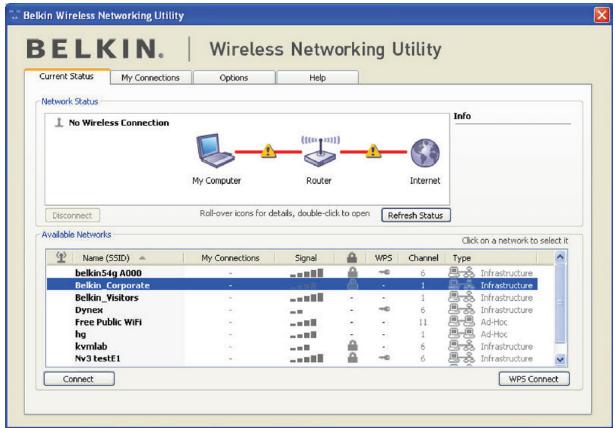Click the network list scroll down arrow
The image size is (615, 428).
pyautogui.click(x=560, y=359)
